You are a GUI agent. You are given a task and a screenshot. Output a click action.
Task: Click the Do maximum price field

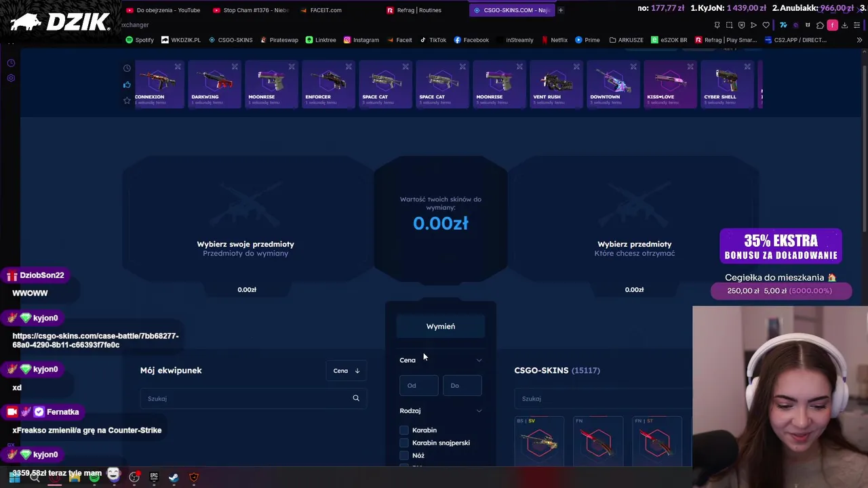[462, 386]
